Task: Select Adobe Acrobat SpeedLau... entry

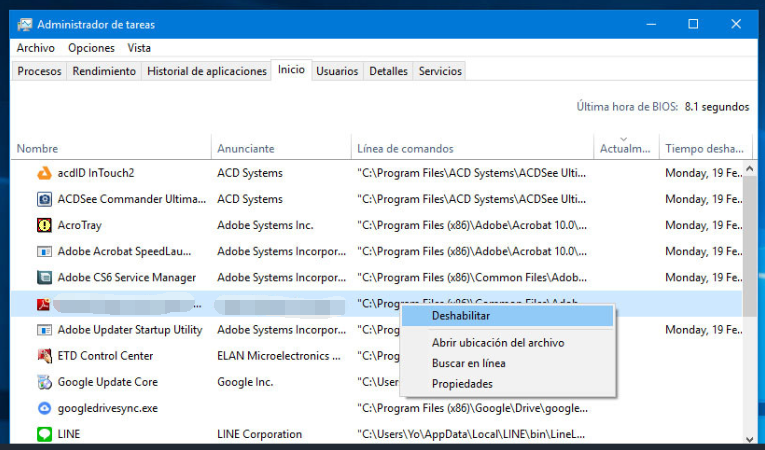Action: click(x=124, y=251)
